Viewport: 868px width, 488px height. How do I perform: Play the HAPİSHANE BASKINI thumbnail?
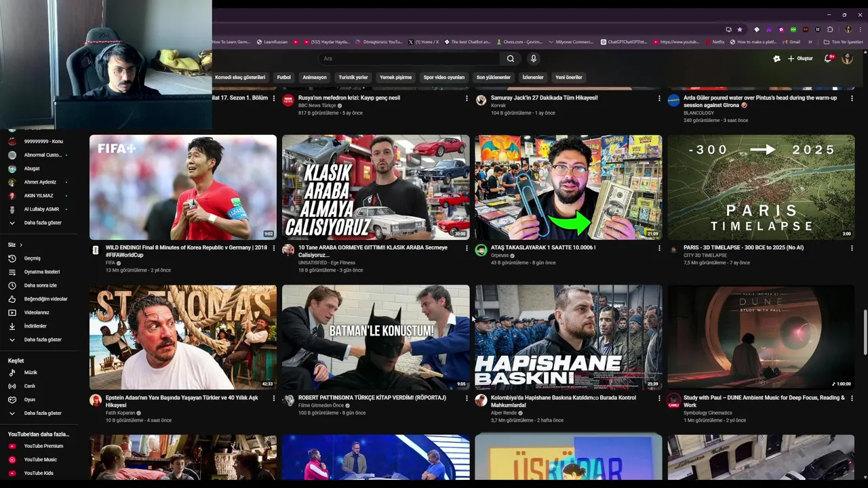point(568,338)
